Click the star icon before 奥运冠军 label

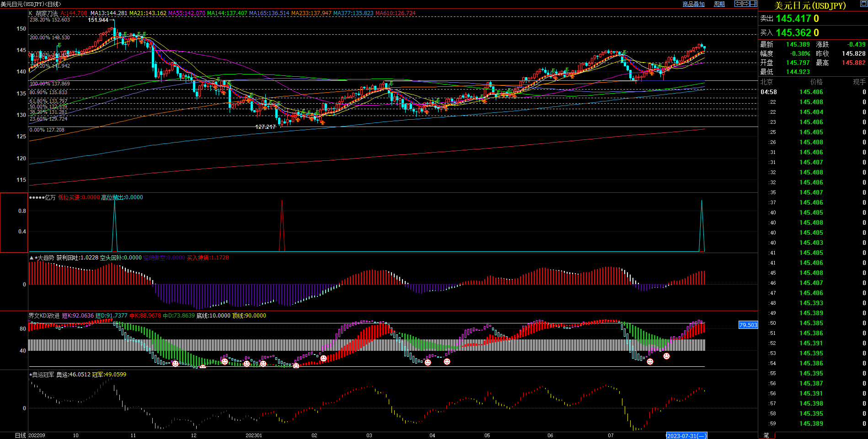click(31, 375)
